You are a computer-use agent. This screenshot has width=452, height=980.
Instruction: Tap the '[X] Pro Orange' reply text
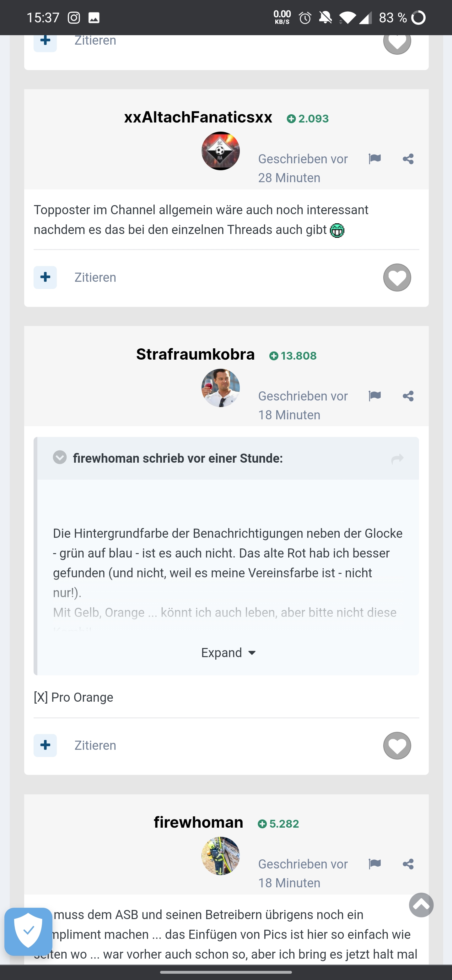pyautogui.click(x=73, y=697)
